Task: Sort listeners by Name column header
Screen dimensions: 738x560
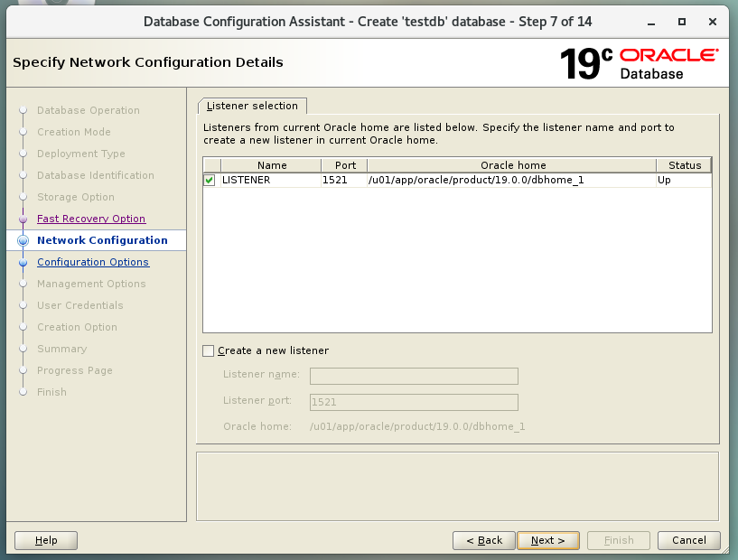Action: [271, 165]
